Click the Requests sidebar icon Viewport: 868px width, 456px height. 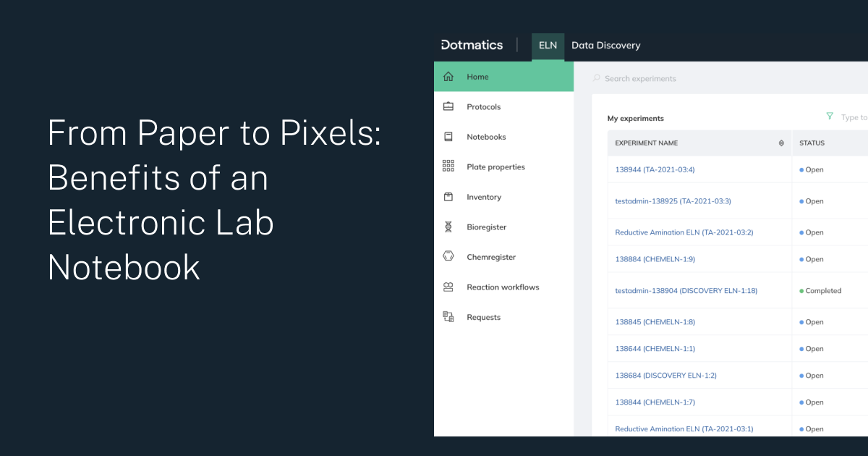click(448, 316)
